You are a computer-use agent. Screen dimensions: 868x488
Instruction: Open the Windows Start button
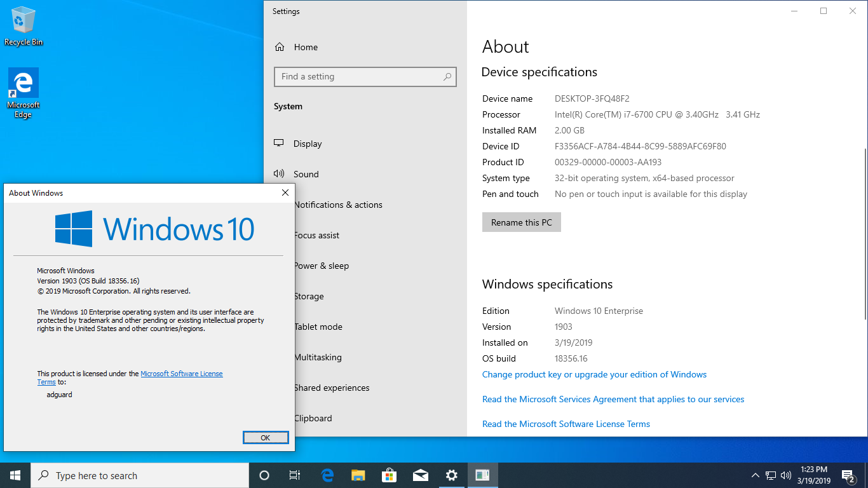click(x=15, y=475)
